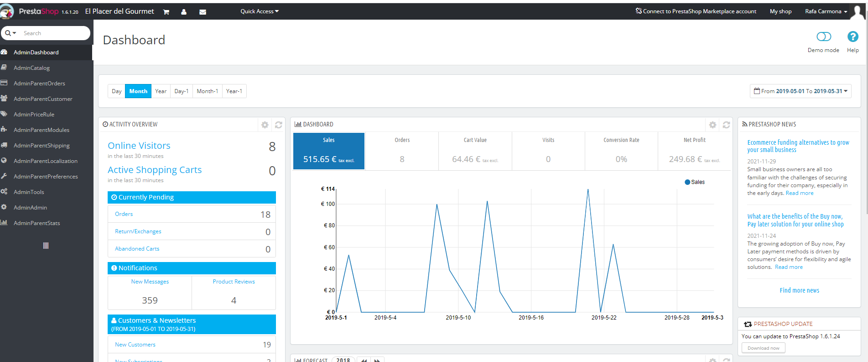Click Download now for PrestaShop update
868x362 pixels.
click(764, 348)
